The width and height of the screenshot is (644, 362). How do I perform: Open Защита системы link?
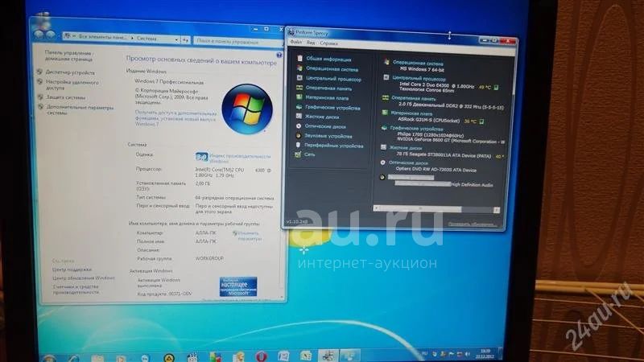[66, 97]
